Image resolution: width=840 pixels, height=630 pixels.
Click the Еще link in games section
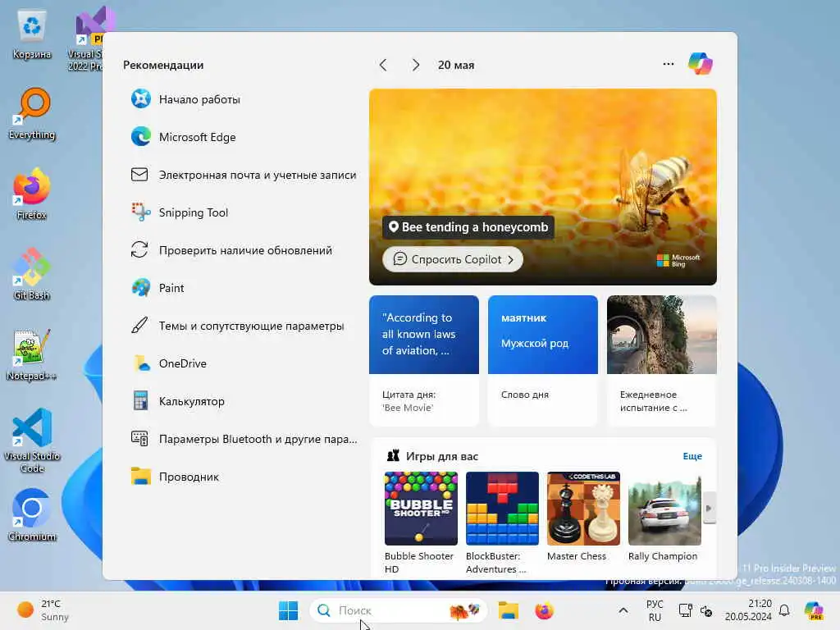point(692,456)
